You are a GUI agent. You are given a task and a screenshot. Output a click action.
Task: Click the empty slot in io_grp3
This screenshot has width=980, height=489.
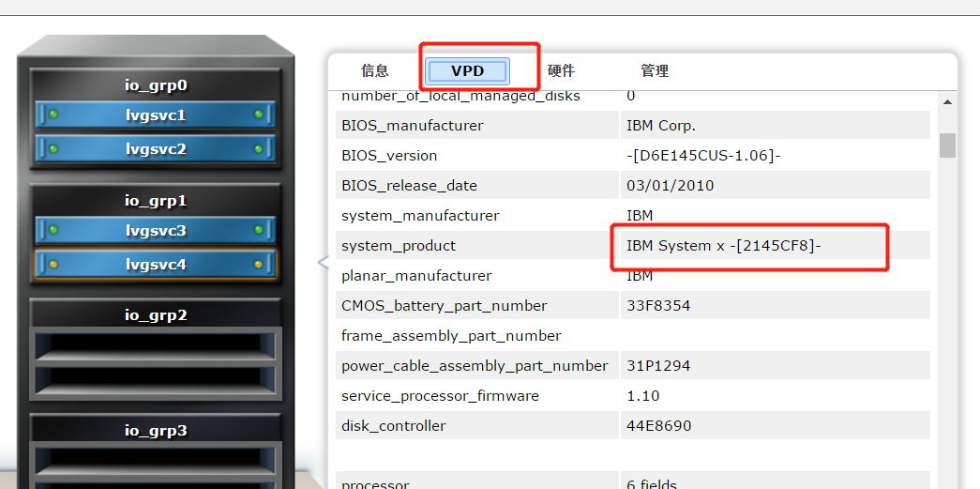point(156,462)
